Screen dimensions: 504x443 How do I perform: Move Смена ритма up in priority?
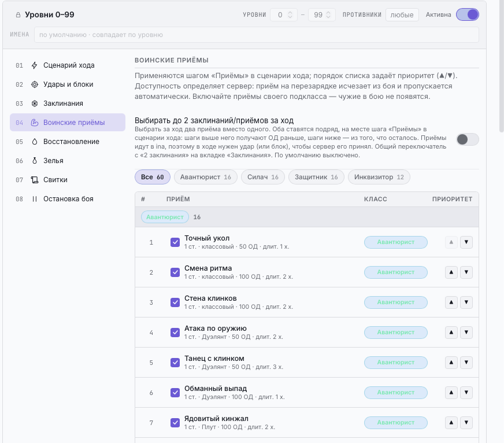tap(451, 272)
